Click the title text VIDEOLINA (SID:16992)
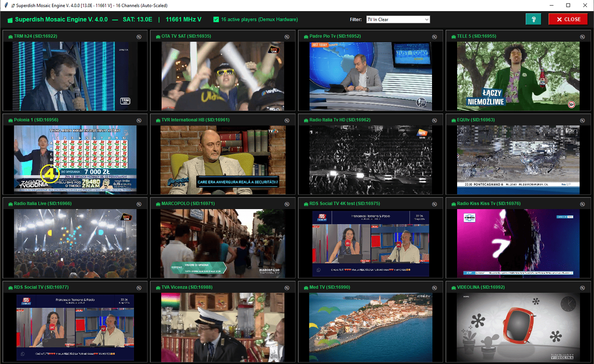Screen dimensions: 594x364 [x=481, y=287]
